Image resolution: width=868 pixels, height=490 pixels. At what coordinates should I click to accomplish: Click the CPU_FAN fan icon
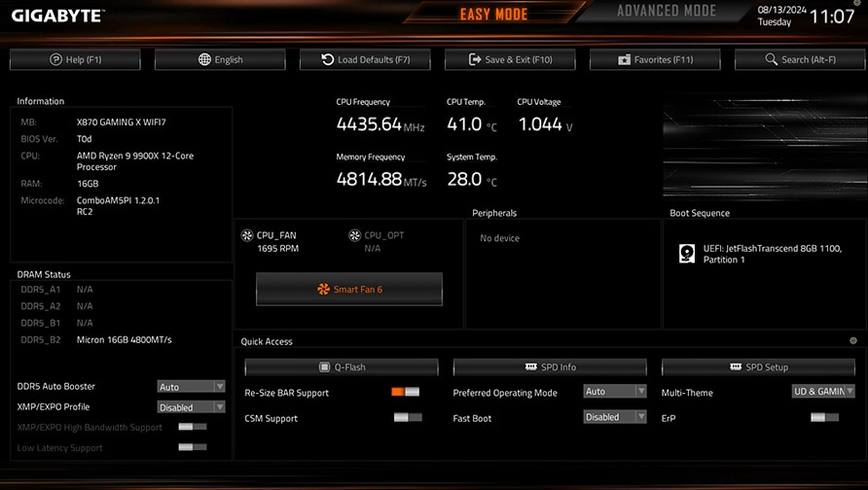pos(247,235)
